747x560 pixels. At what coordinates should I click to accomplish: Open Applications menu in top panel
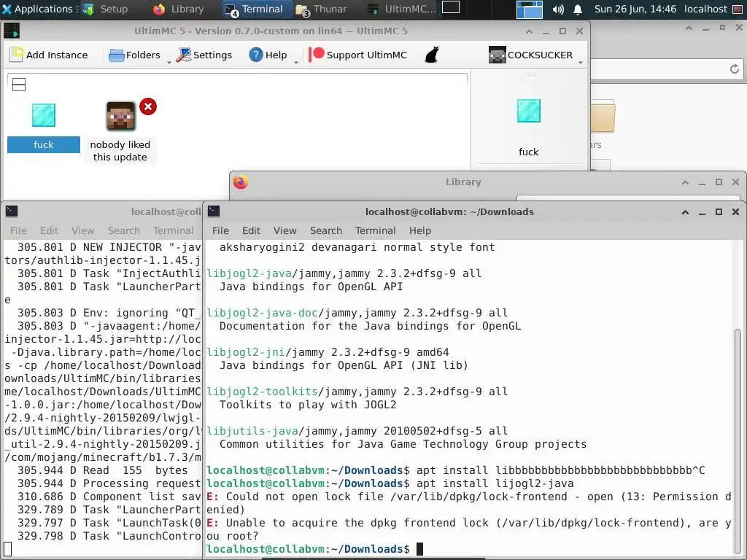click(38, 9)
